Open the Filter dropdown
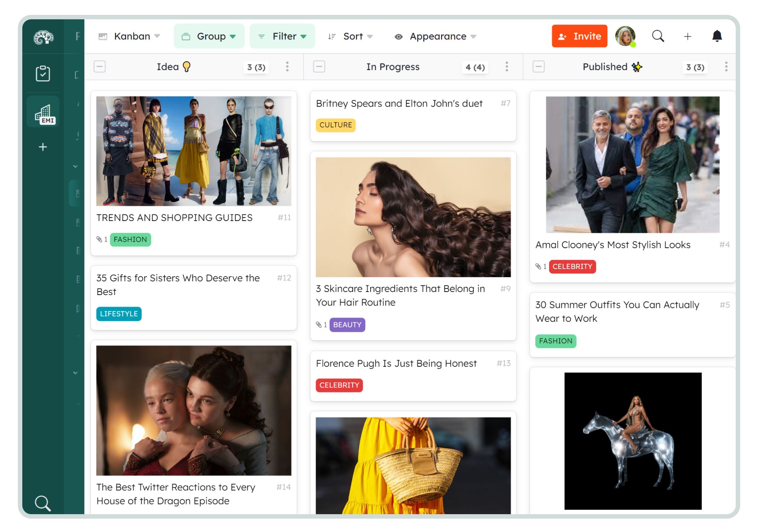Screen dimensions: 758x532 (282, 36)
